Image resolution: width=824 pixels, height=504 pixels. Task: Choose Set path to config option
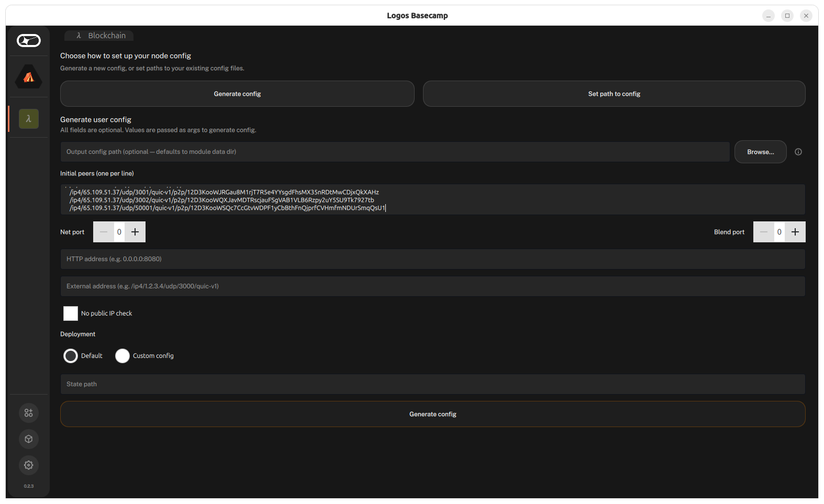tap(614, 94)
